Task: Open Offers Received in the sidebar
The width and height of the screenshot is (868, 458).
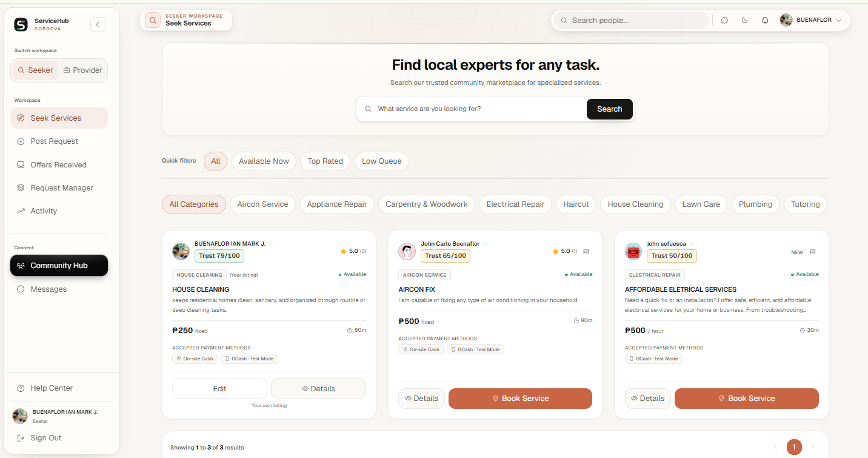Action: coord(59,165)
